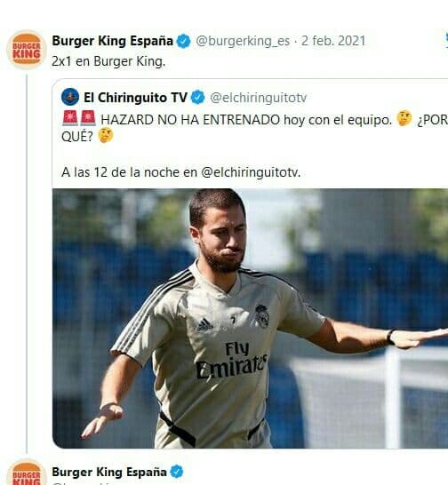Click El Chiringuito TV display name

[x=136, y=98]
